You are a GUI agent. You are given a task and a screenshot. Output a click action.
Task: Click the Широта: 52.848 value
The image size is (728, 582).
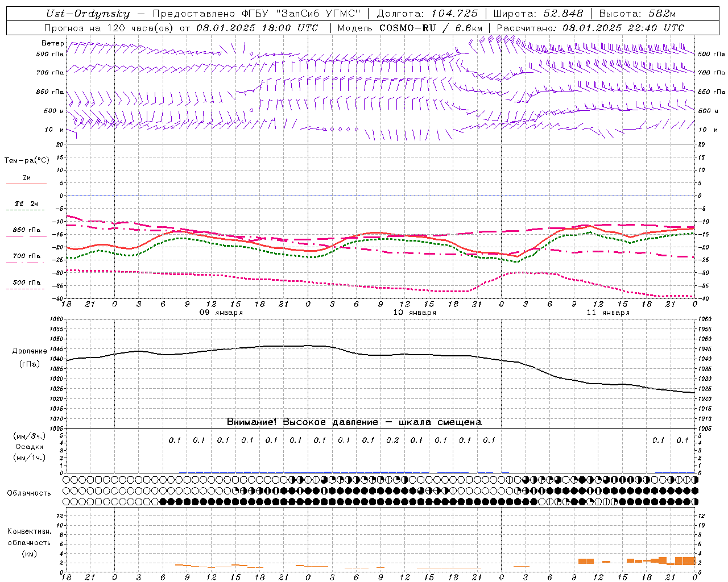538,14
